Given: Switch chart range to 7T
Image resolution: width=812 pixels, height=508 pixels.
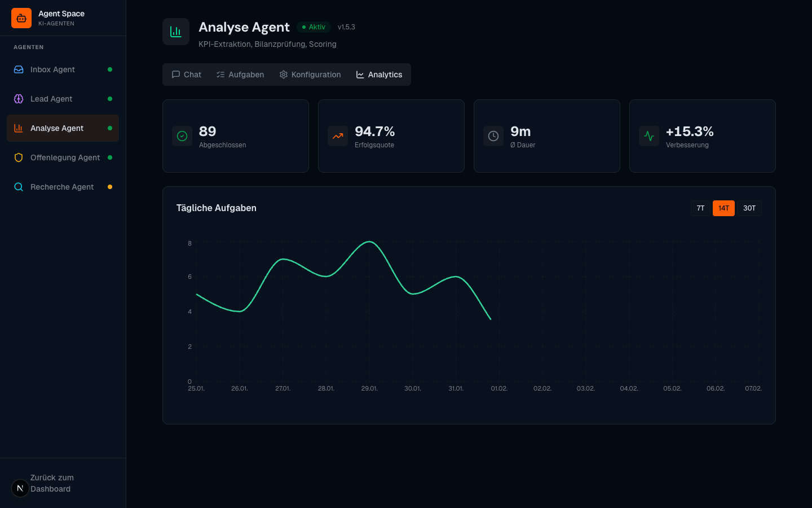Looking at the screenshot, I should pos(700,208).
